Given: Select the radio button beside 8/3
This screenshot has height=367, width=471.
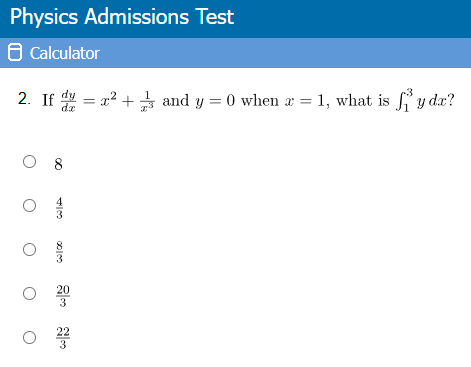Looking at the screenshot, I should [30, 250].
